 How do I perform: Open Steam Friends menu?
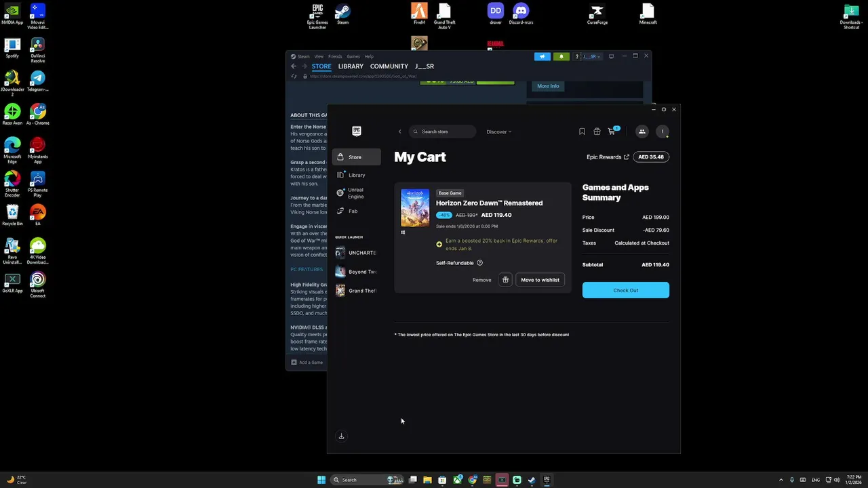(x=335, y=56)
